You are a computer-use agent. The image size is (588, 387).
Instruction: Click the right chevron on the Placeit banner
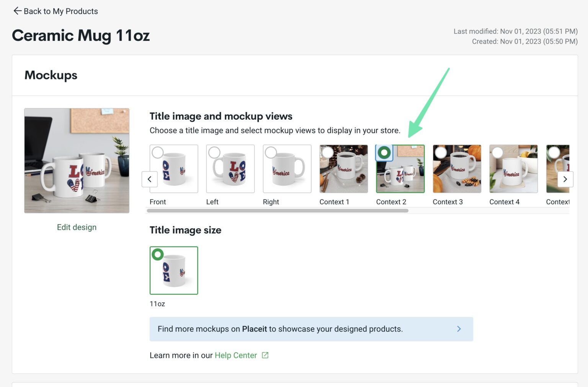(459, 329)
